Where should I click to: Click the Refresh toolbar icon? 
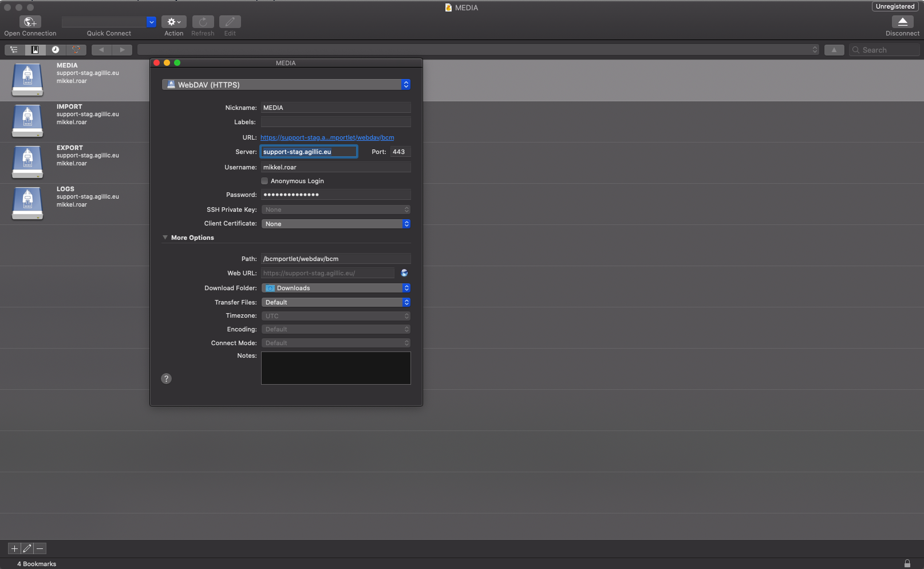point(203,22)
